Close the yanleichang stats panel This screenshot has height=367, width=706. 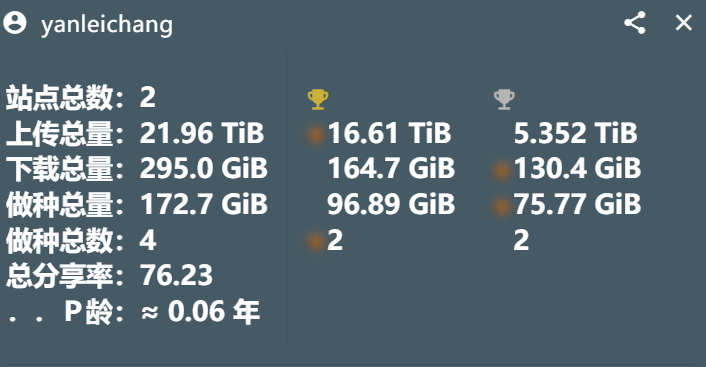click(683, 23)
